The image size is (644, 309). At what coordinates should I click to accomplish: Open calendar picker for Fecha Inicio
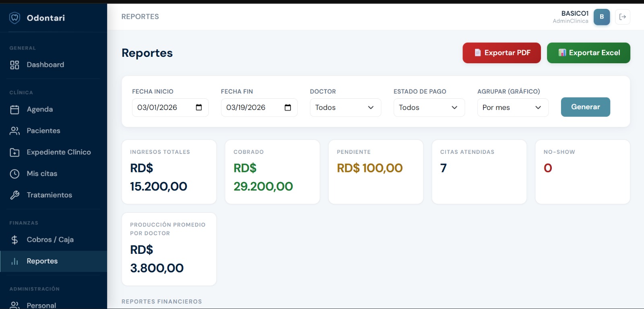tap(199, 108)
